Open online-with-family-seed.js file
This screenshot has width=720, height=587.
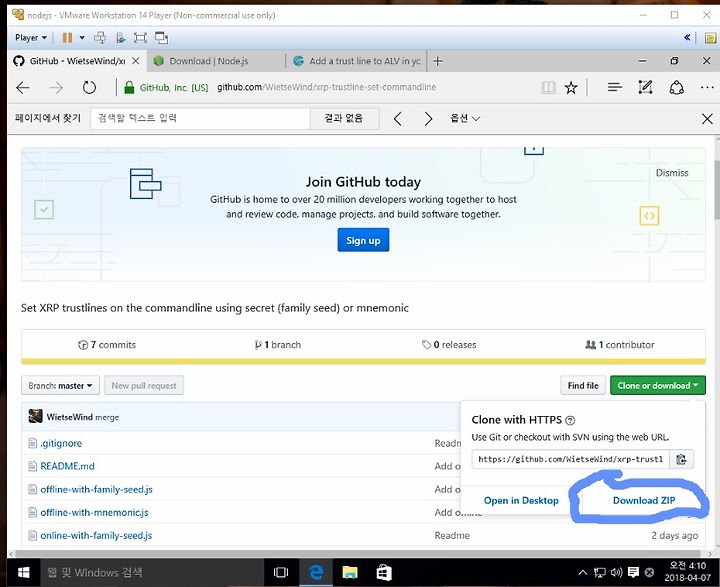pyautogui.click(x=96, y=535)
